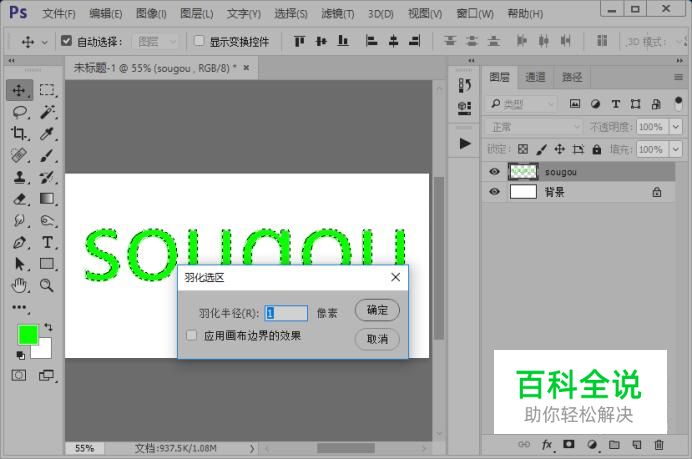Click the link layers icon

(x=524, y=444)
